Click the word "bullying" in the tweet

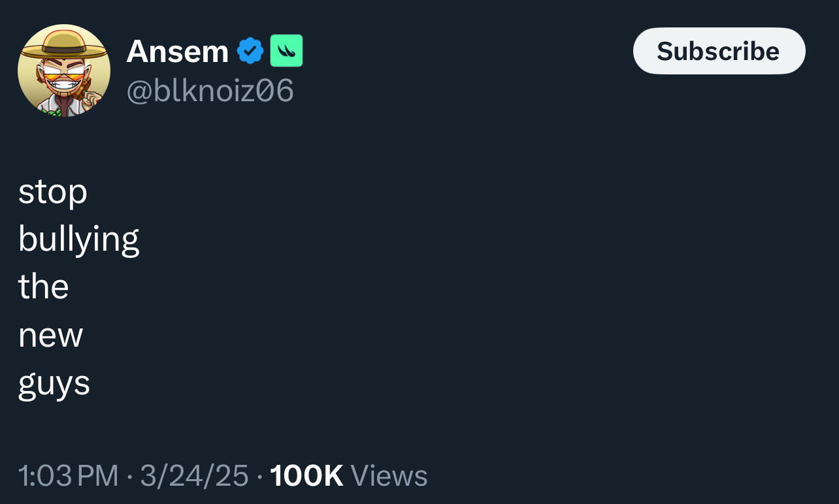pos(78,240)
